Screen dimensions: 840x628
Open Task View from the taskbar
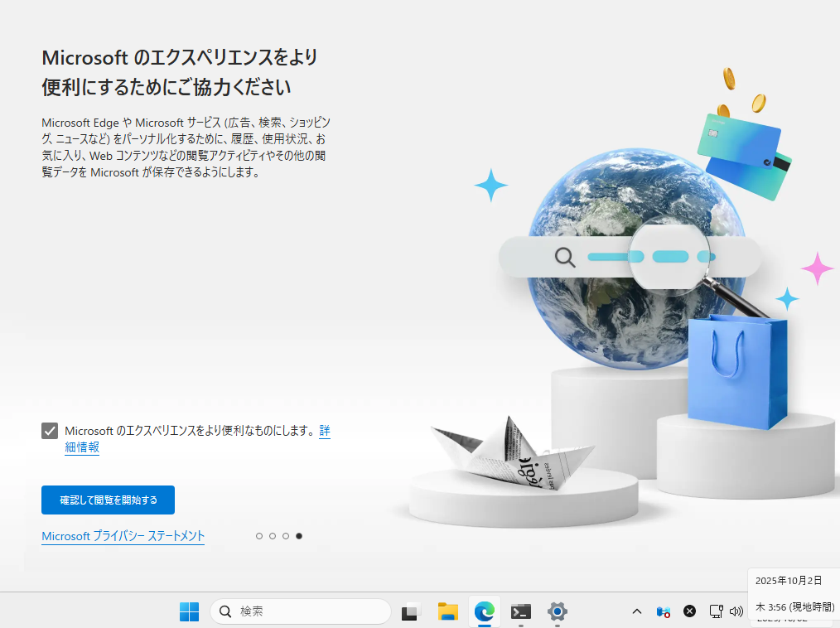click(x=411, y=611)
